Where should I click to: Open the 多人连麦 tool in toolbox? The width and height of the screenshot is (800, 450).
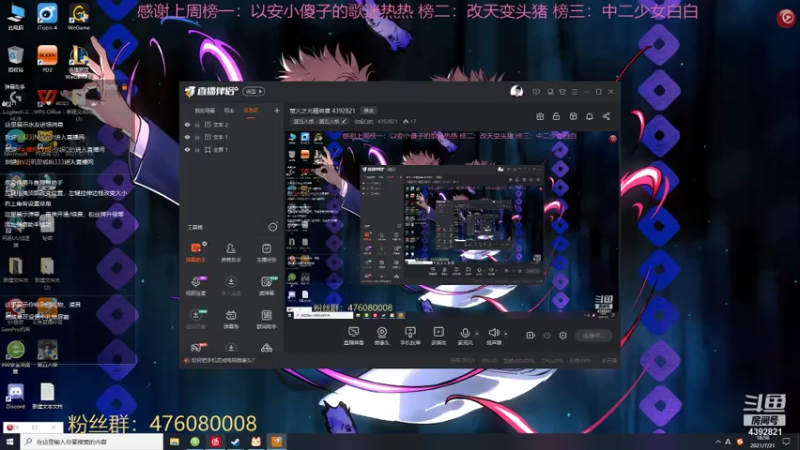coord(231,286)
